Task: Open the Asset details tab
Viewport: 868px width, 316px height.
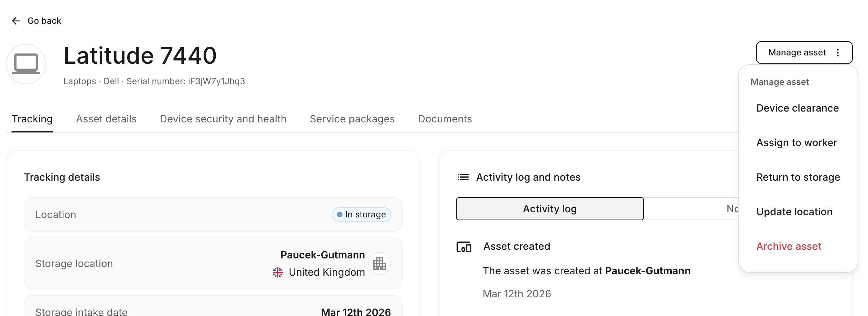Action: point(106,119)
